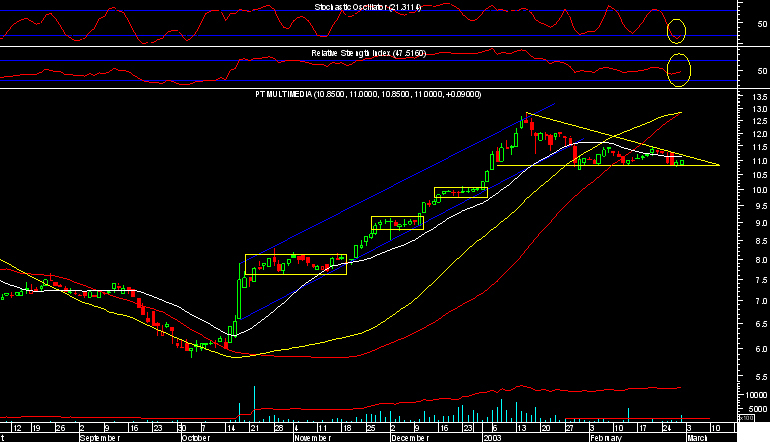This screenshot has width=770, height=442.
Task: Click the Stochastic Oscillator title text
Action: (368, 7)
